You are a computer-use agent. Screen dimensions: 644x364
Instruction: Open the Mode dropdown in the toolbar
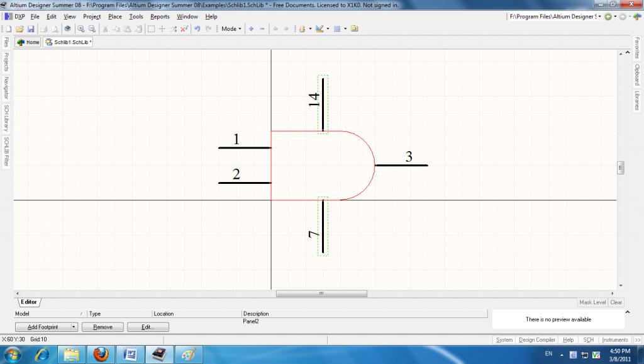pos(231,29)
